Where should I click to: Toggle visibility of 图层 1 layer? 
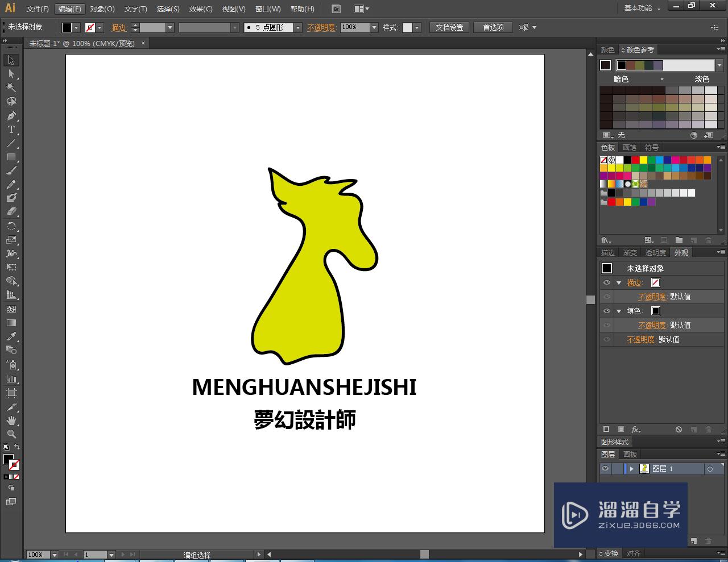[605, 469]
